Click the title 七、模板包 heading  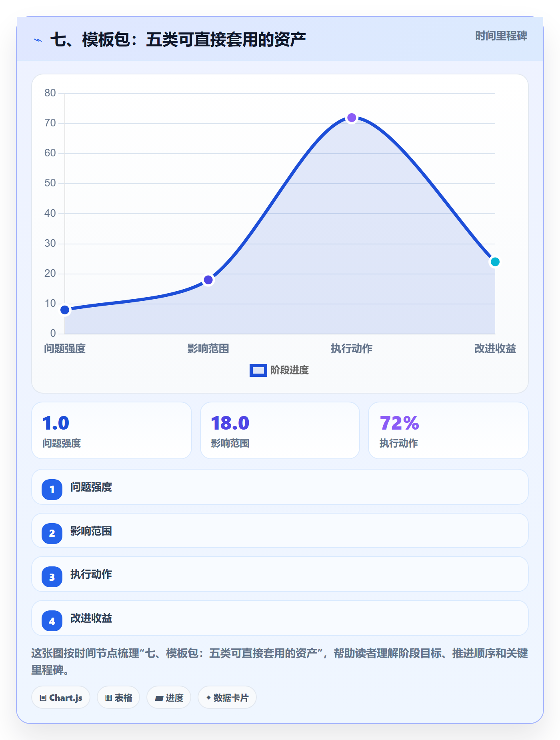178,40
